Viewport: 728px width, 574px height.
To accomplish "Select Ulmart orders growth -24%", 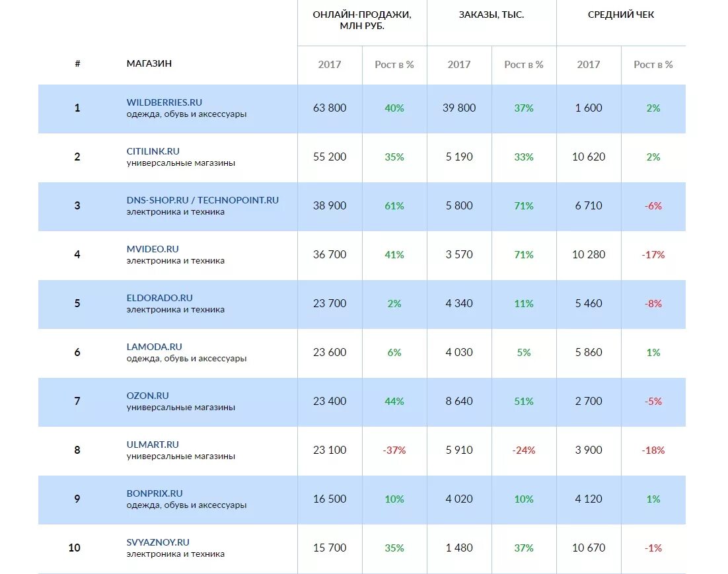I will 524,450.
